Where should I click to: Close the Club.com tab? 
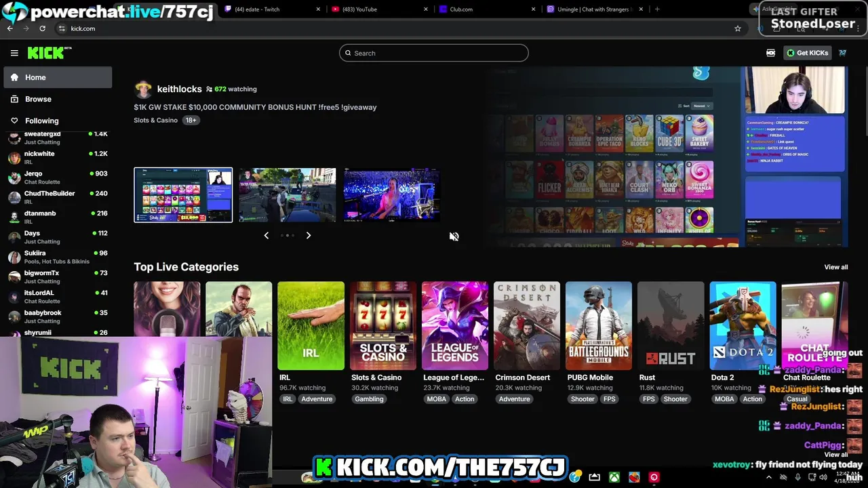533,9
